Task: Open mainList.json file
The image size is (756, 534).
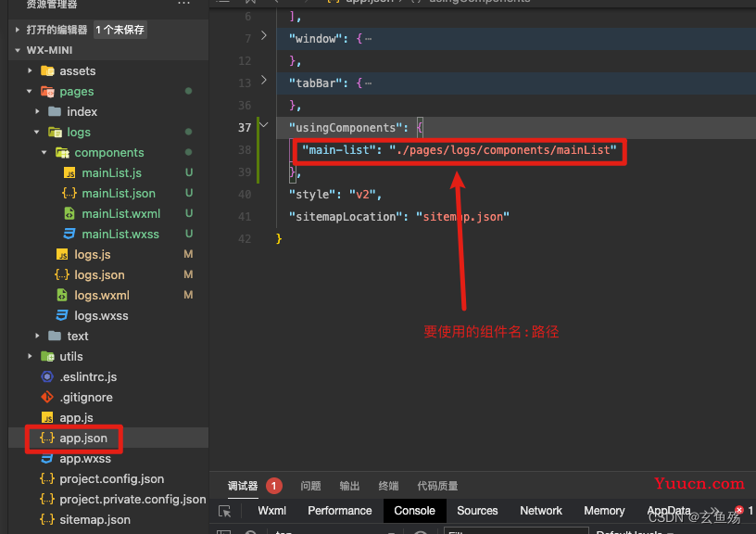Action: [x=119, y=193]
